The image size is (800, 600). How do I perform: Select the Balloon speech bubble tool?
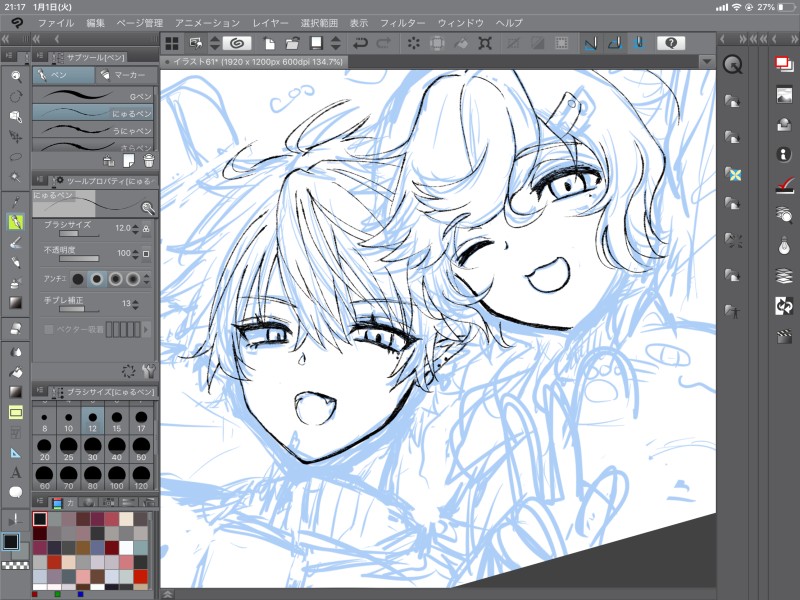pyautogui.click(x=16, y=492)
